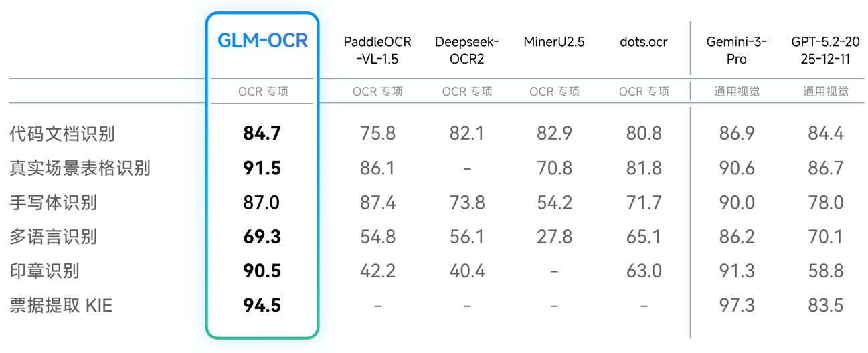Select the 通用视觉 label under Gemini-3-Pro
The height and width of the screenshot is (353, 868).
tap(736, 92)
